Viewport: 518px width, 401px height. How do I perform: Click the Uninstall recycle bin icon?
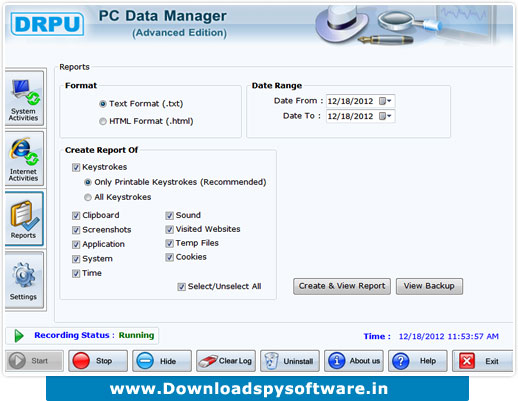[271, 361]
